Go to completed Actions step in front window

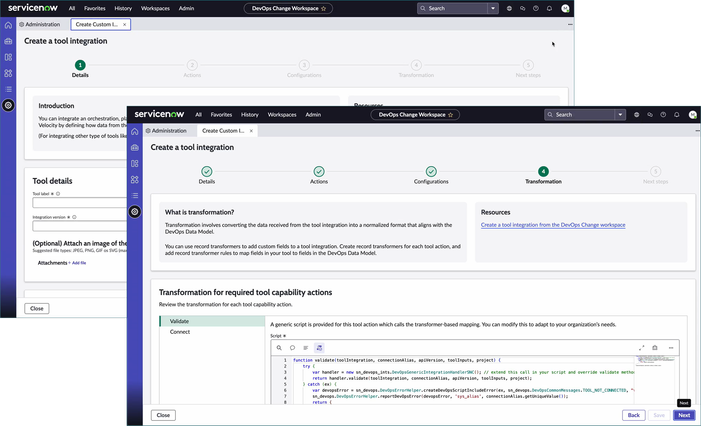(319, 172)
